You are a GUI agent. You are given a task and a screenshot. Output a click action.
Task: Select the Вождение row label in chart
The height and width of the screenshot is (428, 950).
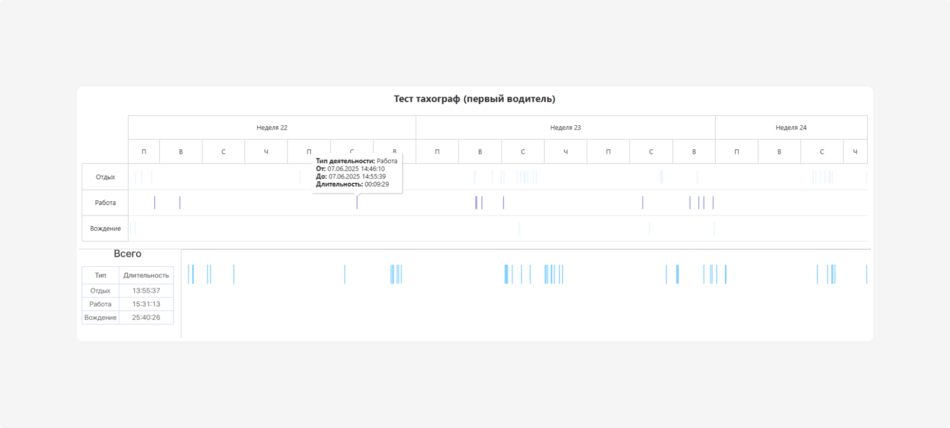(105, 229)
